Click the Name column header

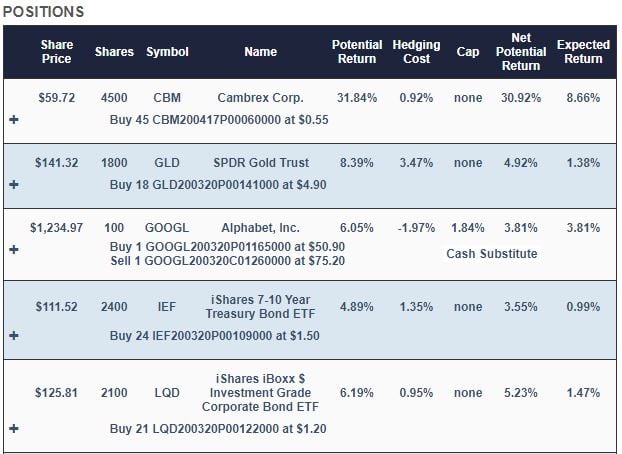(260, 52)
